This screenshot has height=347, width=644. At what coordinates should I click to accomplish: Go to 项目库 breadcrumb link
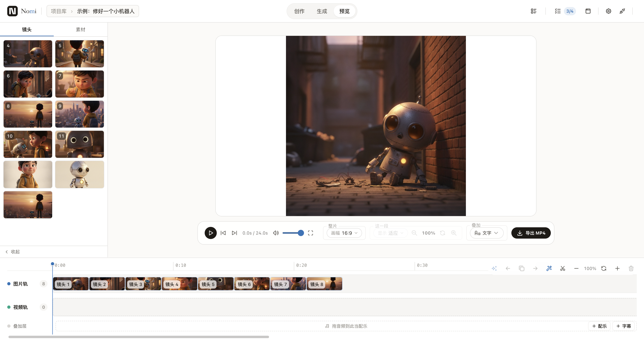point(59,11)
